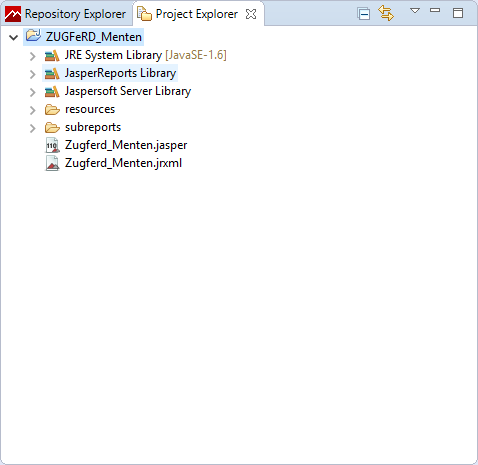
Task: Close the Project Explorer tab
Action: 251,14
